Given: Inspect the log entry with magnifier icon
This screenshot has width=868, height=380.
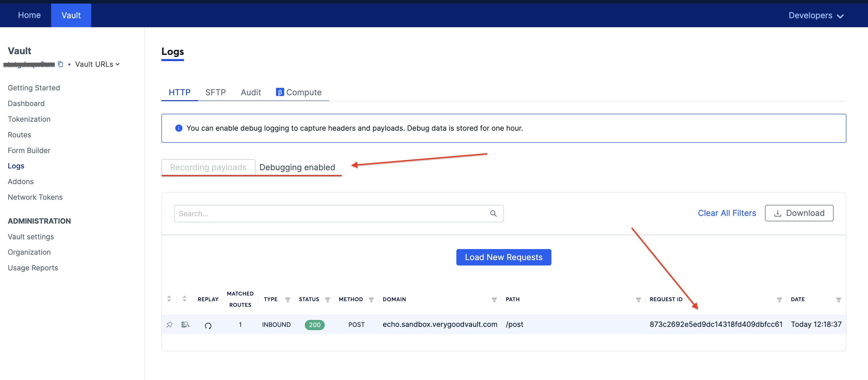Looking at the screenshot, I should click(x=185, y=325).
